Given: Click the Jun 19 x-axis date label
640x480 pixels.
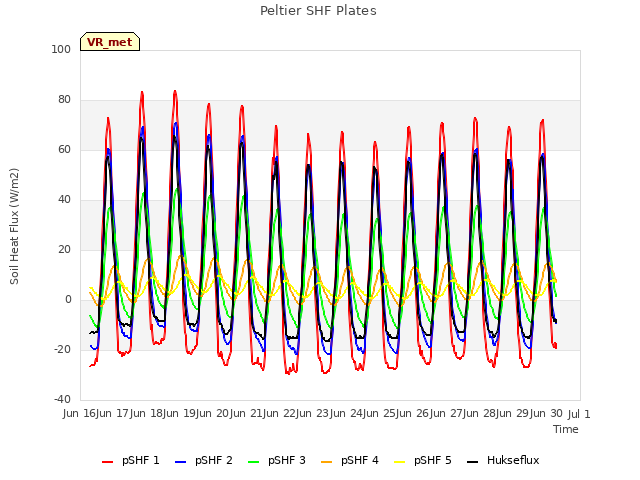Looking at the screenshot, I should tap(181, 413).
